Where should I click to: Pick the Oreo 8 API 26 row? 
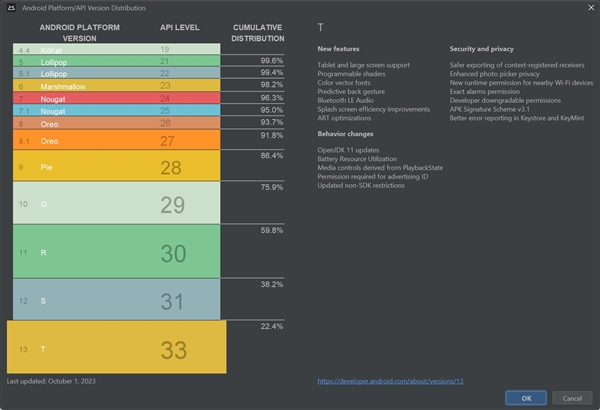117,123
